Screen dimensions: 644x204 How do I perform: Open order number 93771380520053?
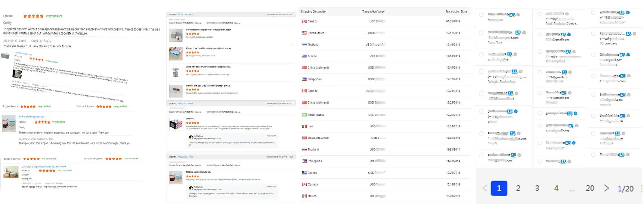[185, 104]
